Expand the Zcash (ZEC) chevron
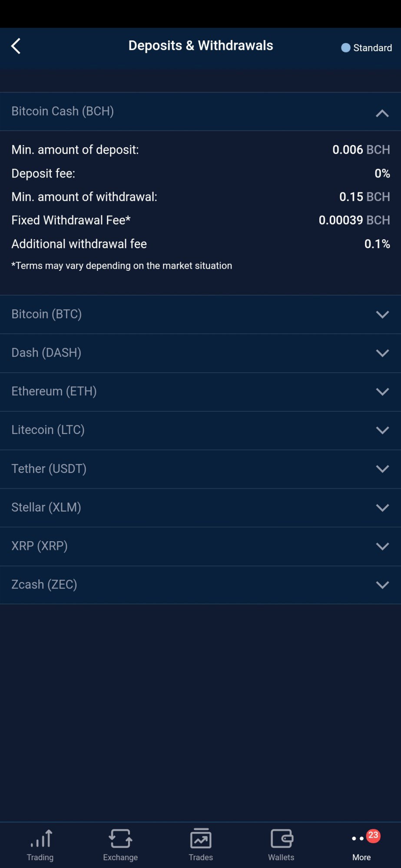The height and width of the screenshot is (868, 401). click(x=382, y=585)
